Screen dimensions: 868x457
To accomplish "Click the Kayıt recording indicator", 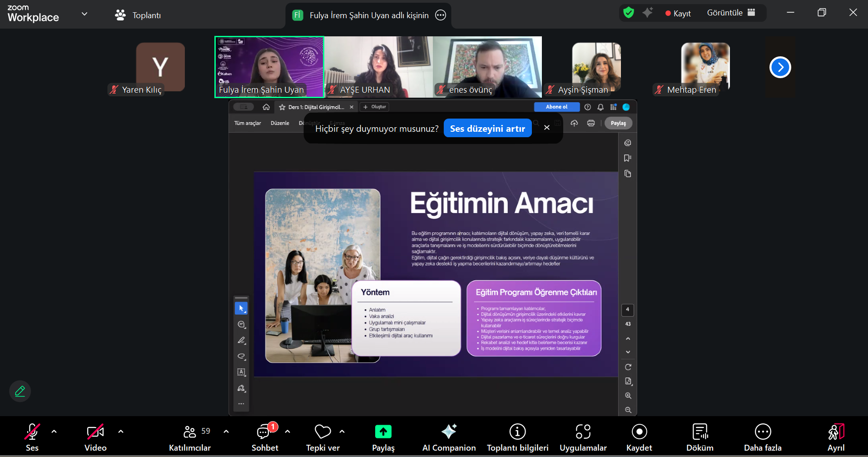I will pos(678,13).
